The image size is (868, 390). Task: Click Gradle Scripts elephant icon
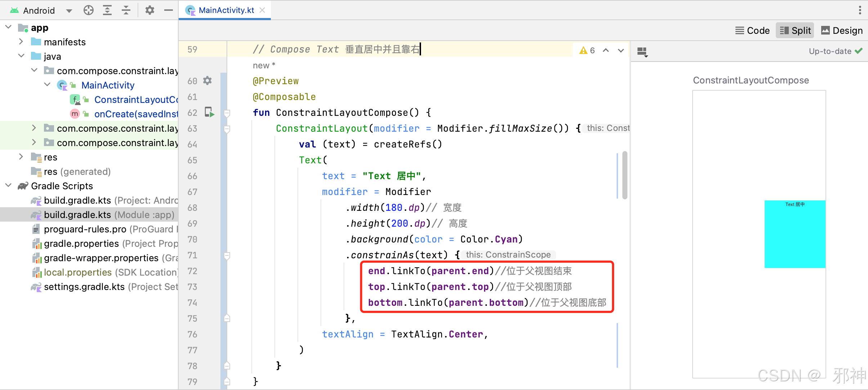pos(23,186)
